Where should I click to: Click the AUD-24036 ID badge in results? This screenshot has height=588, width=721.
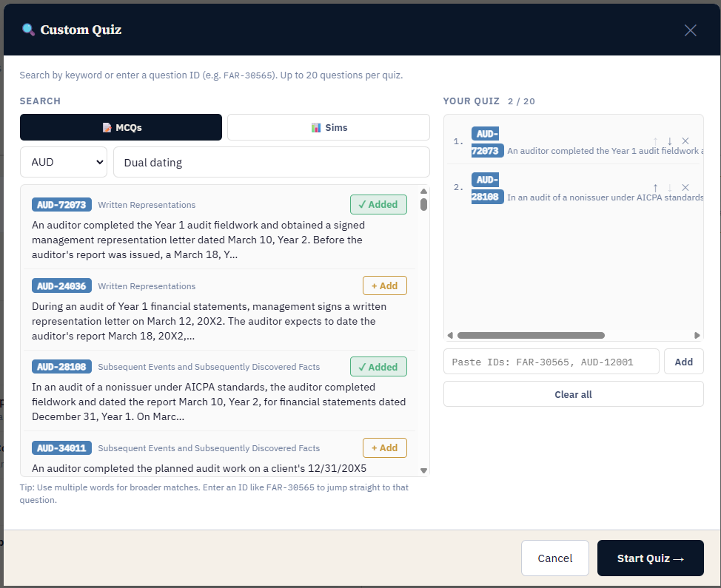pyautogui.click(x=61, y=286)
